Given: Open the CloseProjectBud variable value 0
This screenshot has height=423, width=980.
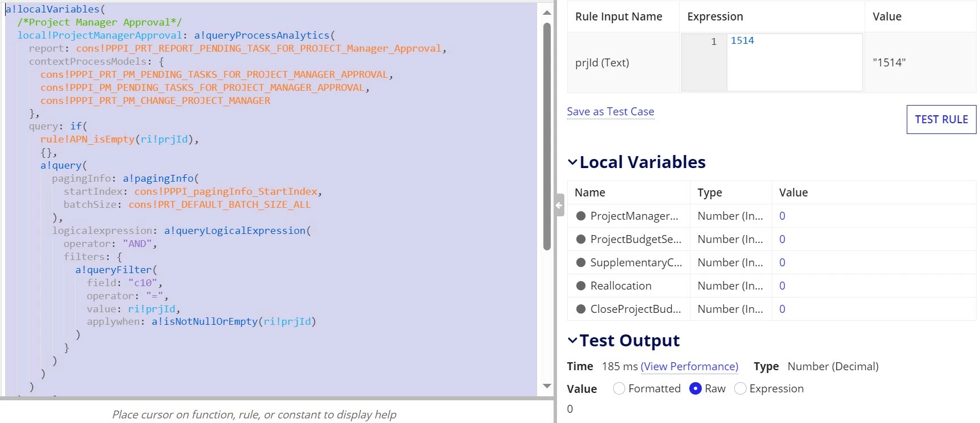Looking at the screenshot, I should [782, 309].
